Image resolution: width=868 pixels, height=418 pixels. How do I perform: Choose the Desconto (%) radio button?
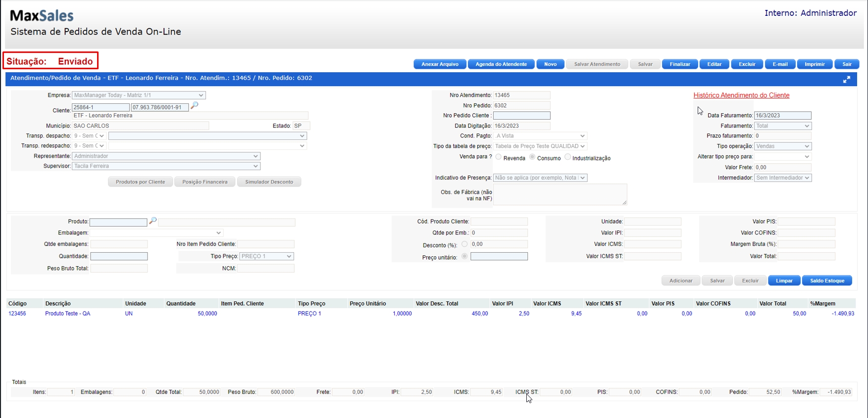pos(464,244)
